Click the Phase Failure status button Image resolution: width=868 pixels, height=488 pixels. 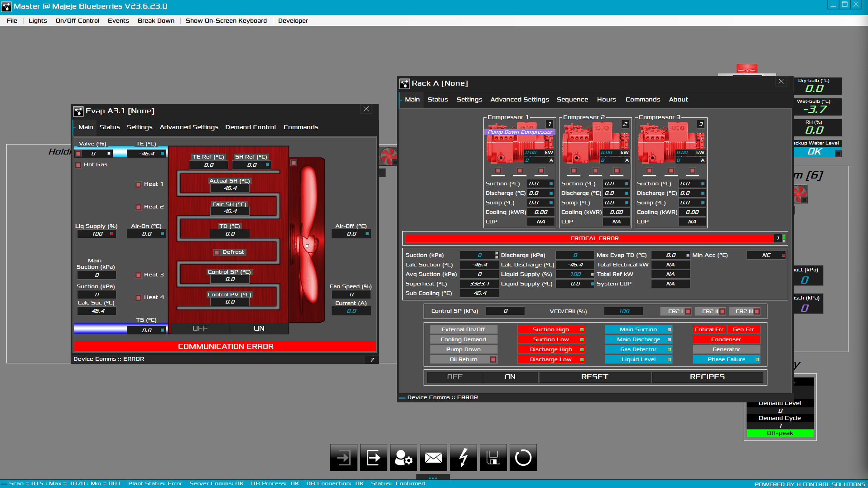726,359
